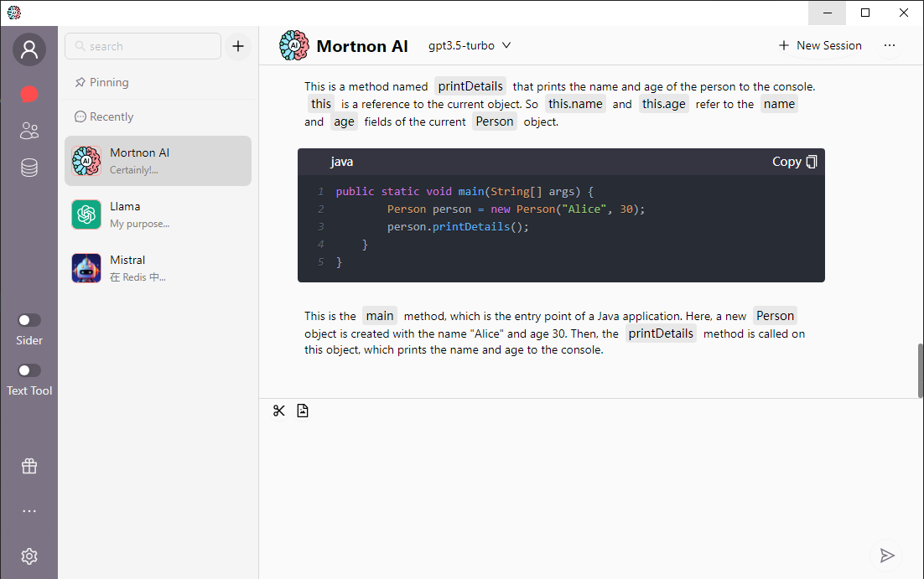The width and height of the screenshot is (924, 579).
Task: Open the red chat bubble icon
Action: (29, 94)
